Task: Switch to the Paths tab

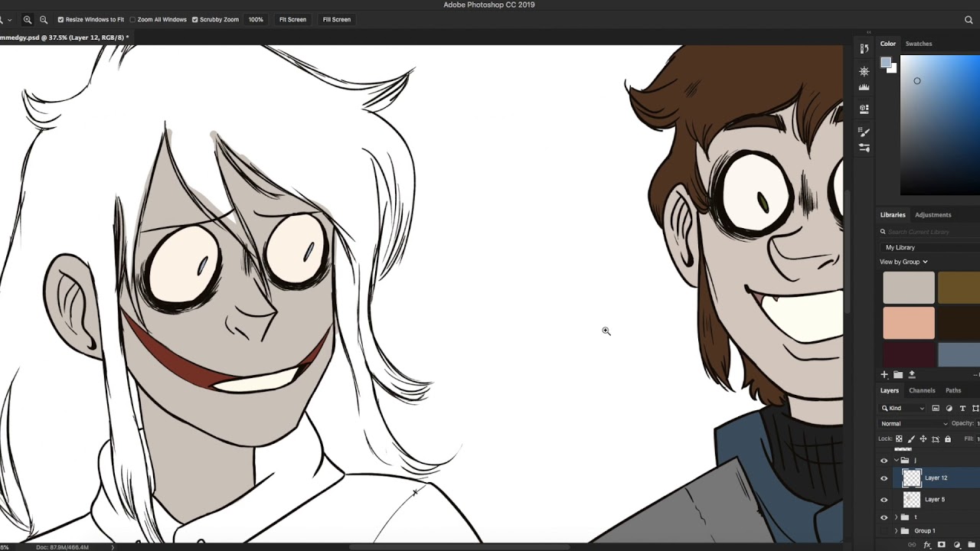Action: click(953, 390)
